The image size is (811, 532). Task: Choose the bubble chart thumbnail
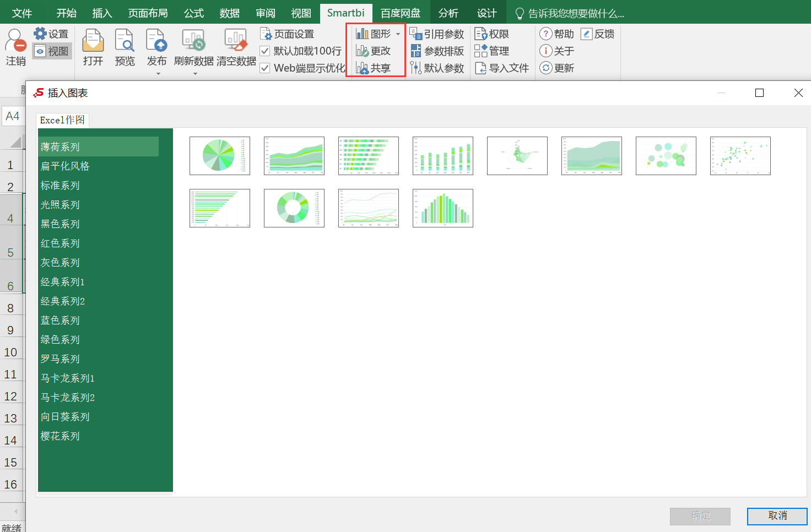666,156
